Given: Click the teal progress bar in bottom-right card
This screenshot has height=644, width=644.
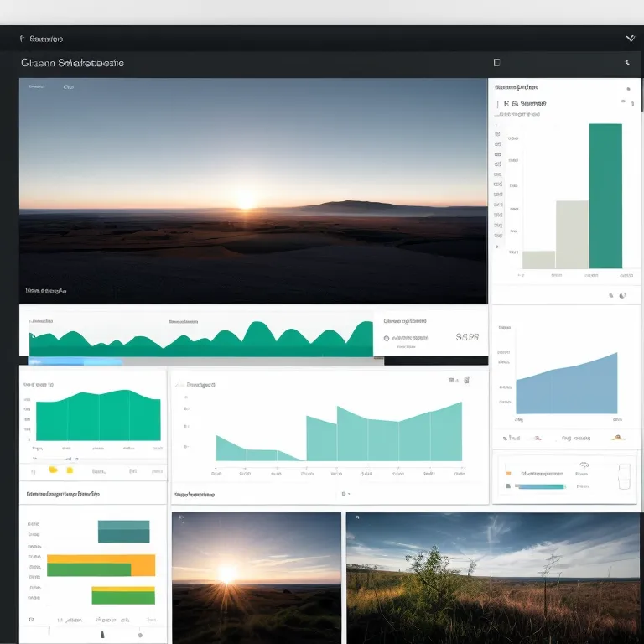Looking at the screenshot, I should pyautogui.click(x=542, y=486).
